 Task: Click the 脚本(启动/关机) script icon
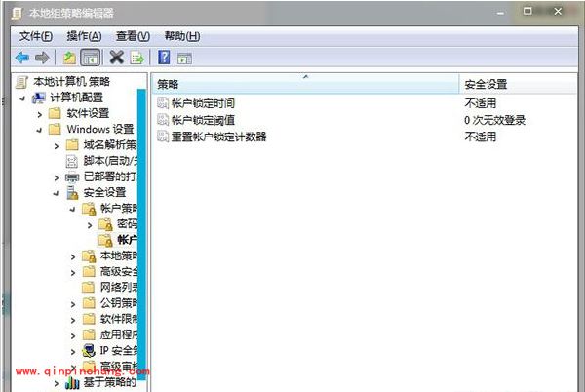click(71, 161)
